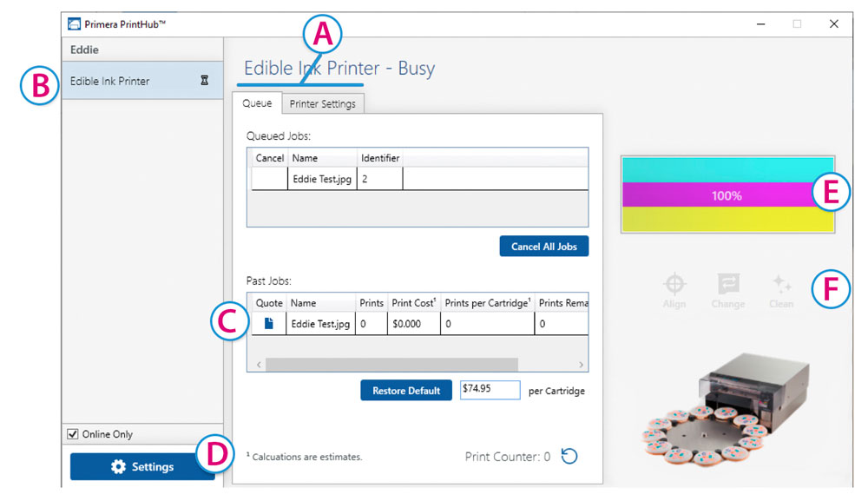The width and height of the screenshot is (868, 501).
Task: Open the quote document icon for Eddie Test.jpg
Action: [x=268, y=323]
